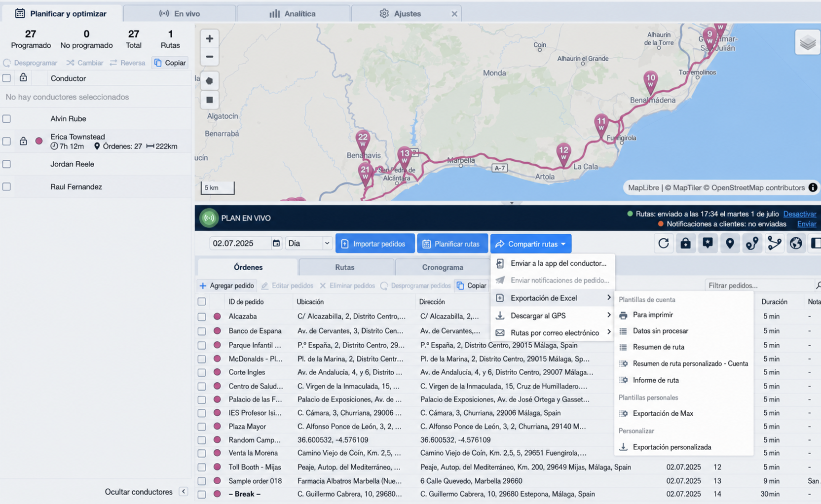This screenshot has height=504, width=821.
Task: Click the branching route toolbar icon
Action: [x=774, y=243]
